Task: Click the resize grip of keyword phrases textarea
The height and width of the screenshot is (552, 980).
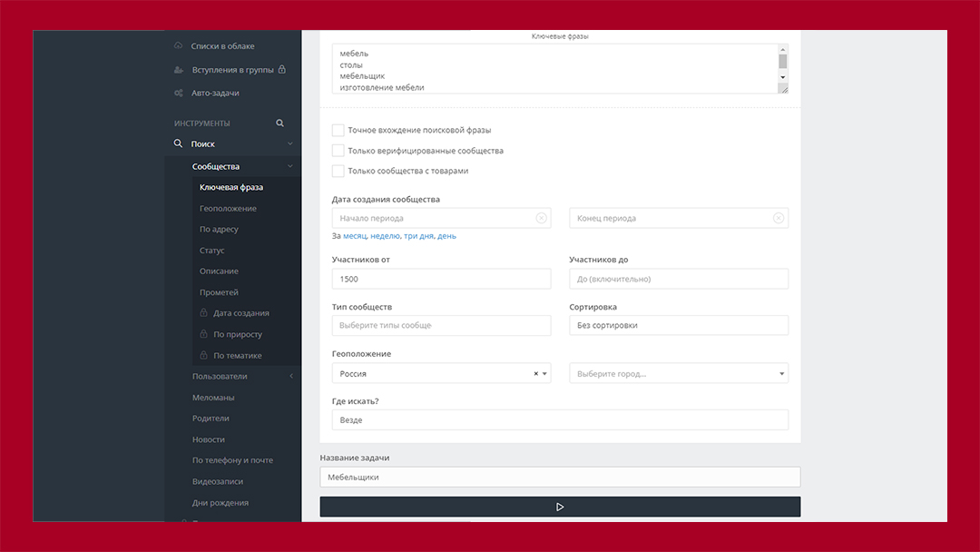Action: click(x=784, y=89)
